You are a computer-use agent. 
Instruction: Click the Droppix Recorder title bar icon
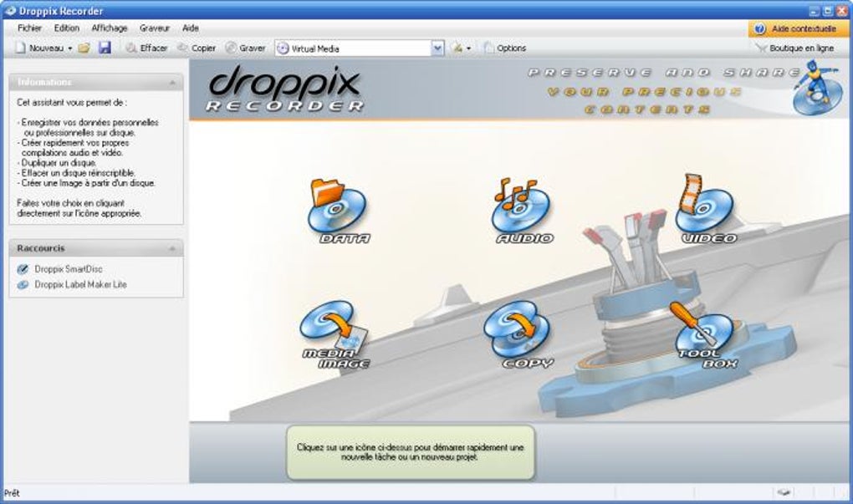10,10
